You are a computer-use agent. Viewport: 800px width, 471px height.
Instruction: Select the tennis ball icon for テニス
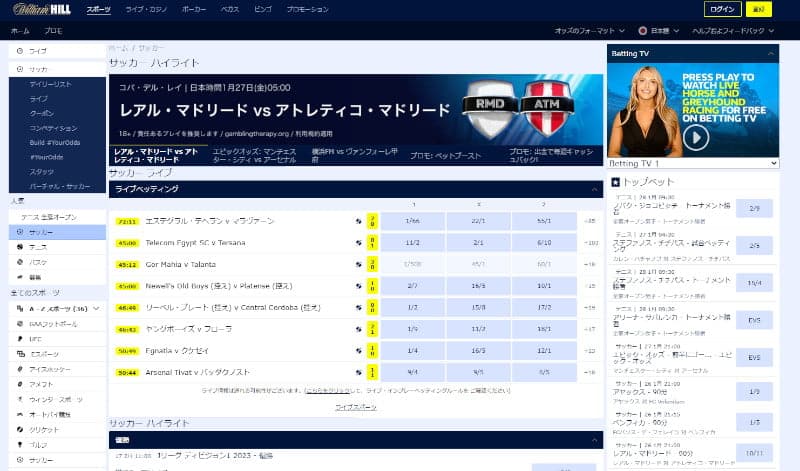point(20,247)
